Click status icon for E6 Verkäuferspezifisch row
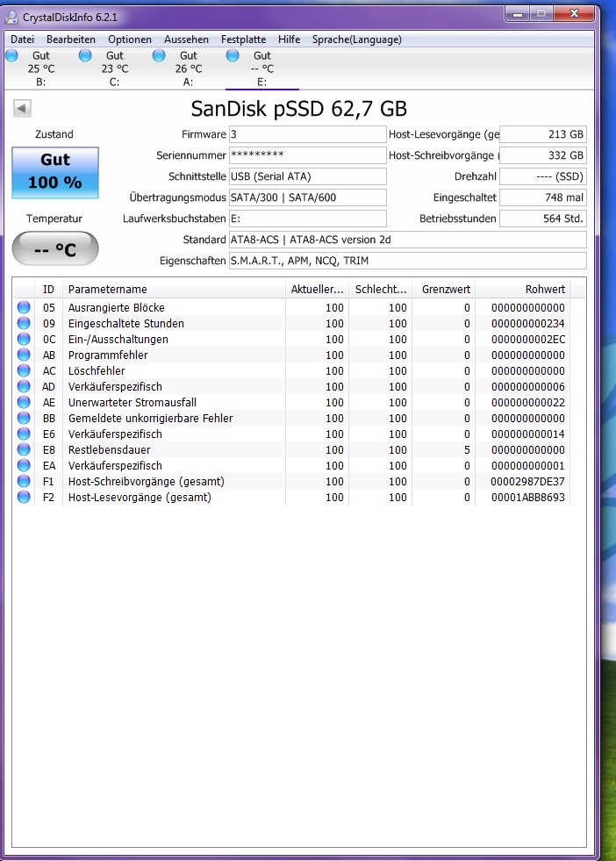616x861 pixels. click(24, 434)
